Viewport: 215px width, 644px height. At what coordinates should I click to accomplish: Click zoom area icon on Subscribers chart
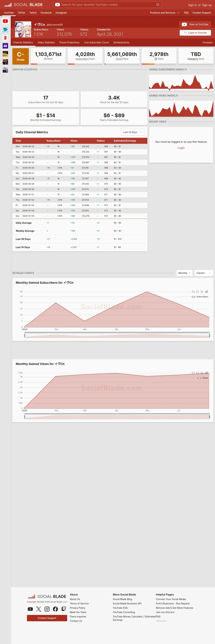click(x=193, y=292)
